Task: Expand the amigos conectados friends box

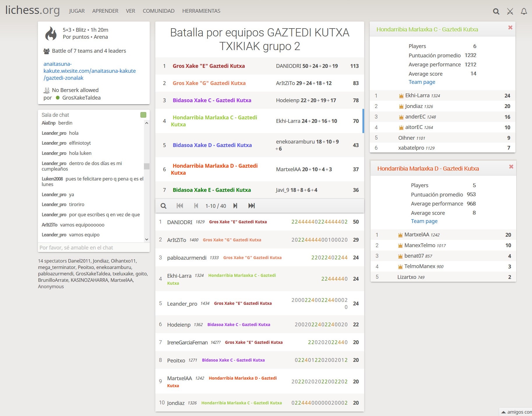Action: click(516, 412)
